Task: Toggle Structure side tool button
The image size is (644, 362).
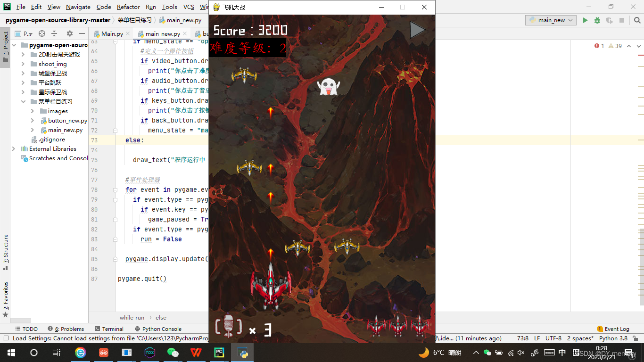Action: coord(5,252)
